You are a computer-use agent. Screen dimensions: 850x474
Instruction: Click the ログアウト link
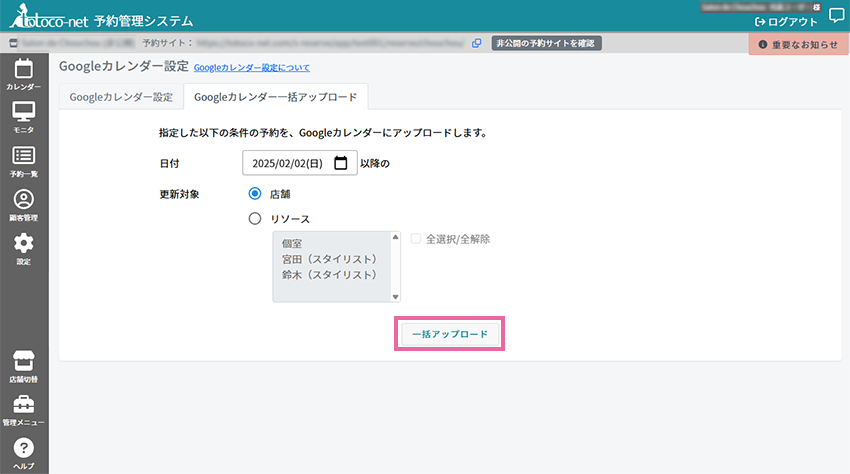786,22
